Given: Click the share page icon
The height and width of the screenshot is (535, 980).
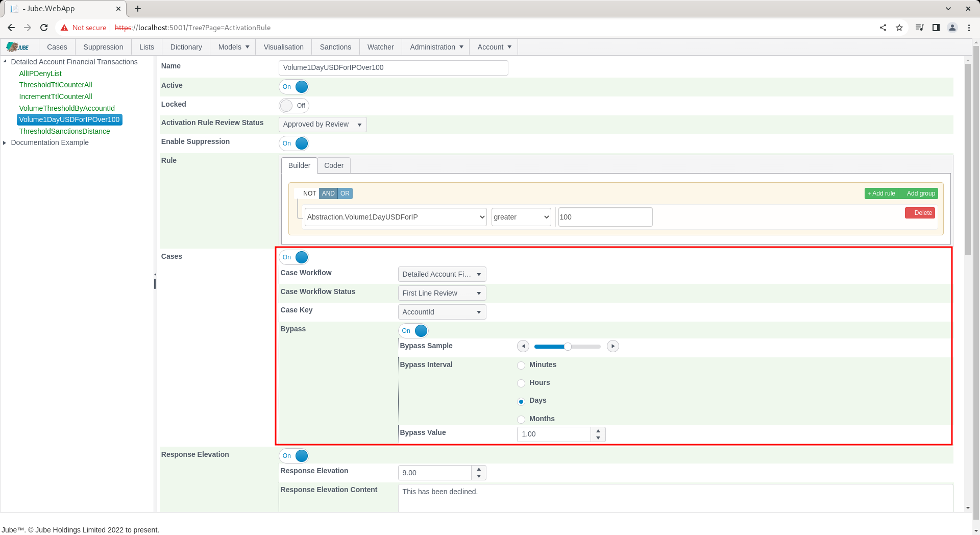Looking at the screenshot, I should pyautogui.click(x=883, y=28).
